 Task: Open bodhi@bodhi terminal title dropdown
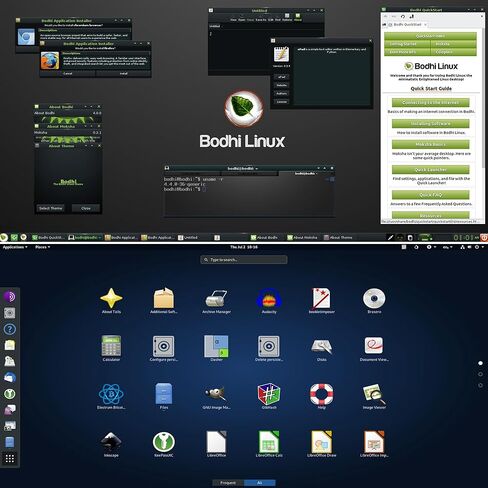coord(257,169)
